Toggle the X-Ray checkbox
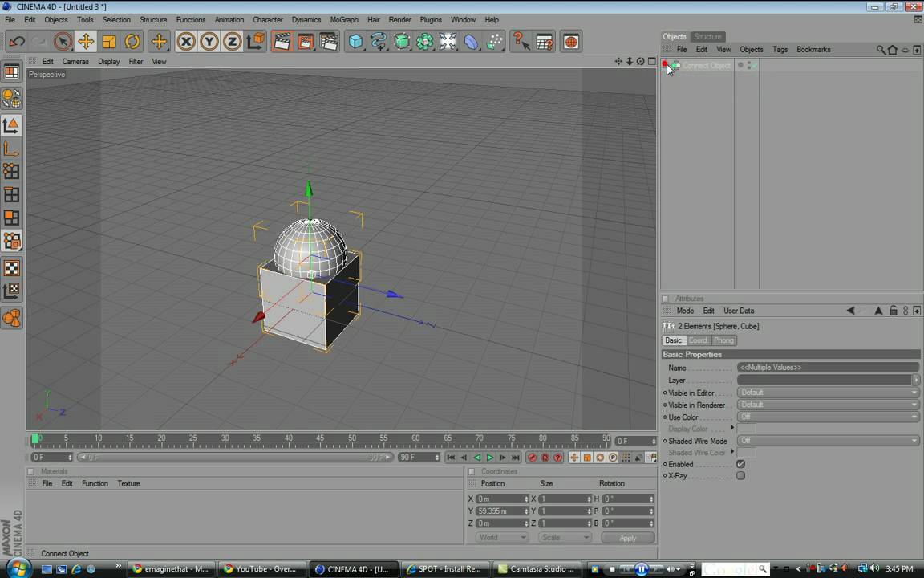The width and height of the screenshot is (924, 578). tap(741, 475)
